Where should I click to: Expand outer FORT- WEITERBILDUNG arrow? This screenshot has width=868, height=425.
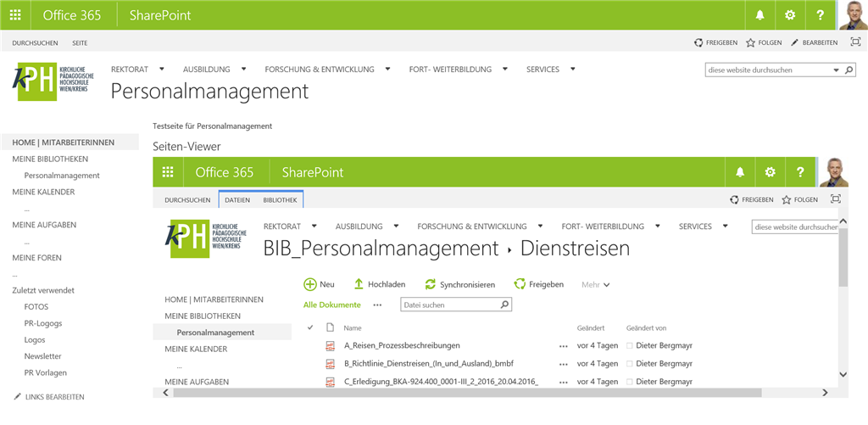(505, 70)
